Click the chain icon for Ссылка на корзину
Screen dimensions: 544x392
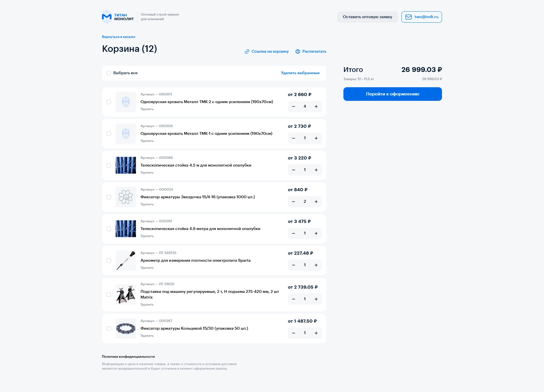[247, 52]
